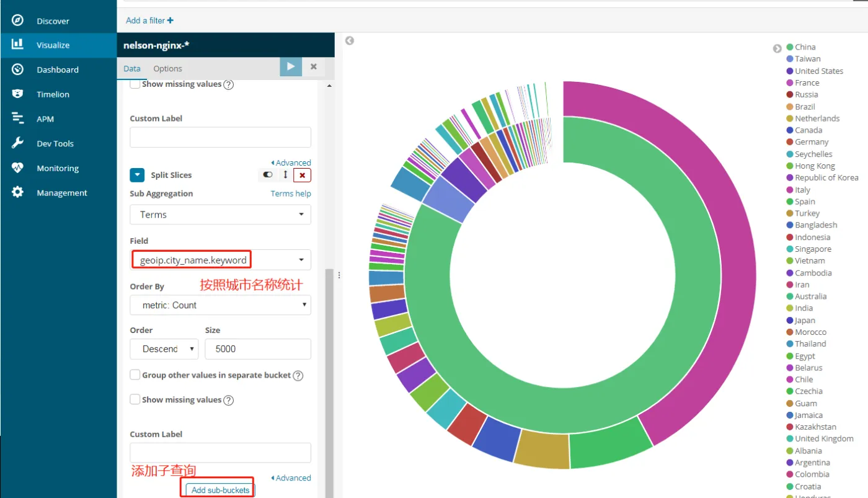The width and height of the screenshot is (868, 498).
Task: Click China color swatch in legend
Action: [x=790, y=47]
